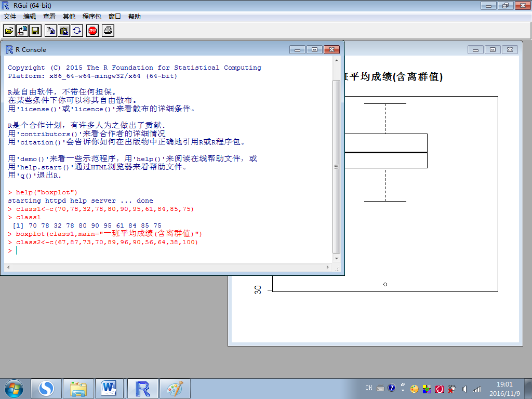Open Sogou browser from taskbar

coord(46,389)
